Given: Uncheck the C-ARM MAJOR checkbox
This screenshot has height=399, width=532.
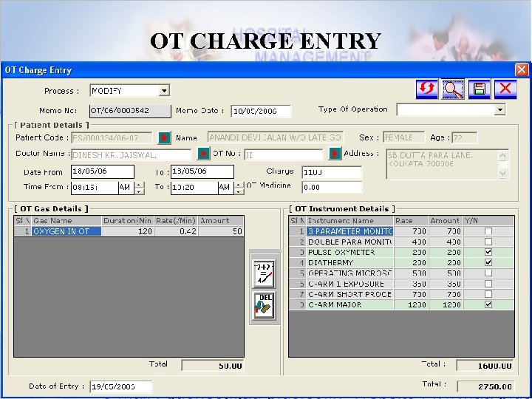Looking at the screenshot, I should click(488, 304).
